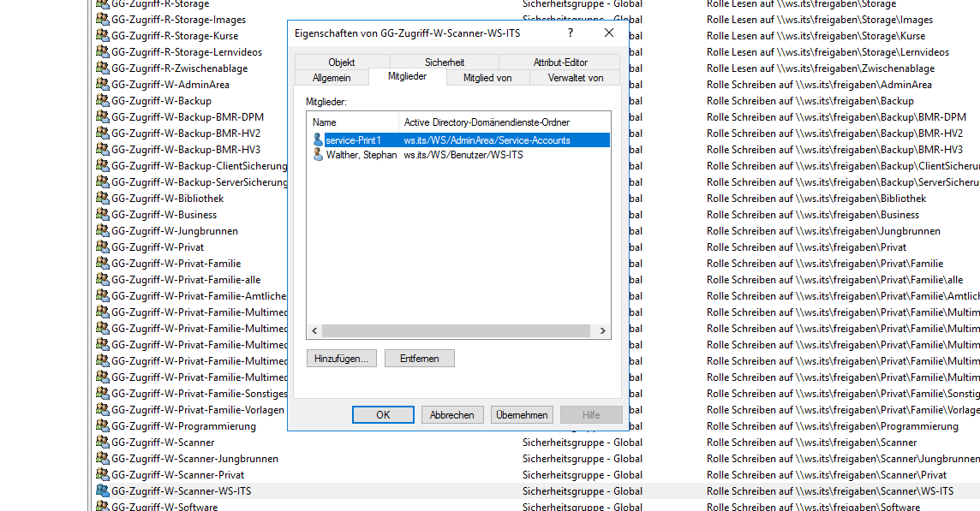Sort members by Name column header
This screenshot has width=980, height=511.
[353, 122]
